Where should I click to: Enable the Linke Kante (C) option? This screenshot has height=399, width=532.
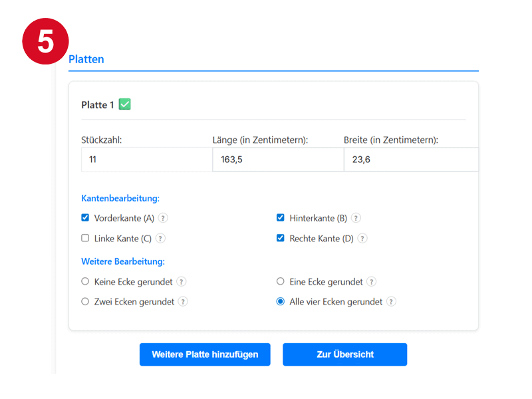[x=84, y=238]
